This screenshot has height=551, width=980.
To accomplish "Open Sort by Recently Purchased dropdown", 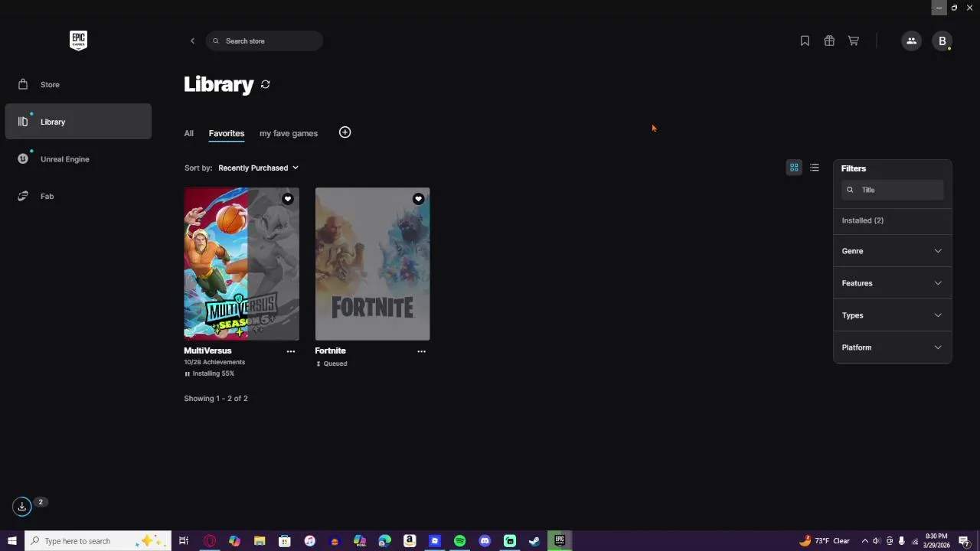I will click(x=258, y=168).
